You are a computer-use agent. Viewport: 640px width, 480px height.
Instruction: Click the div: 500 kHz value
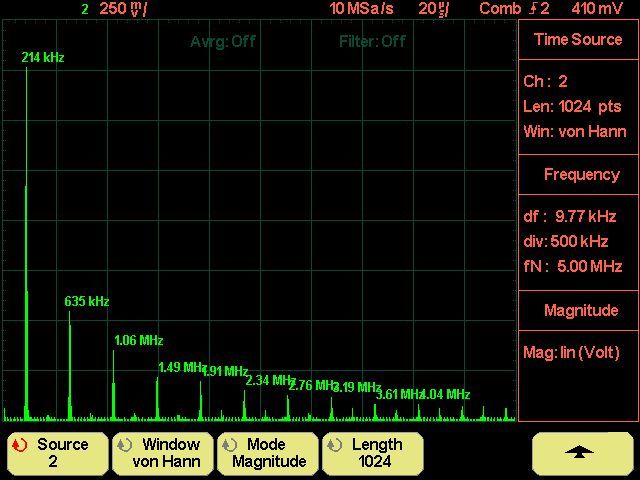[566, 242]
